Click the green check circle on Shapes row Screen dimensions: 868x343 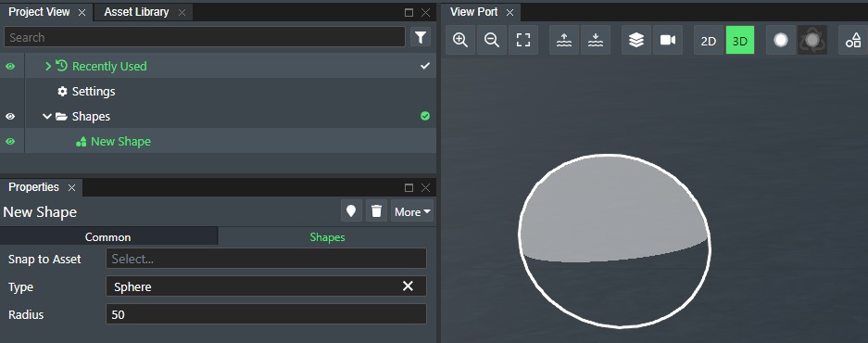pos(425,117)
